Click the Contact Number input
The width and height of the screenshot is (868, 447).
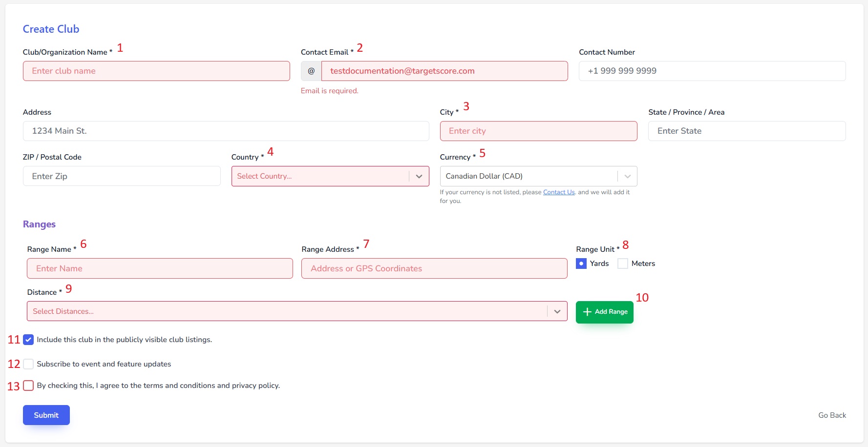[712, 71]
